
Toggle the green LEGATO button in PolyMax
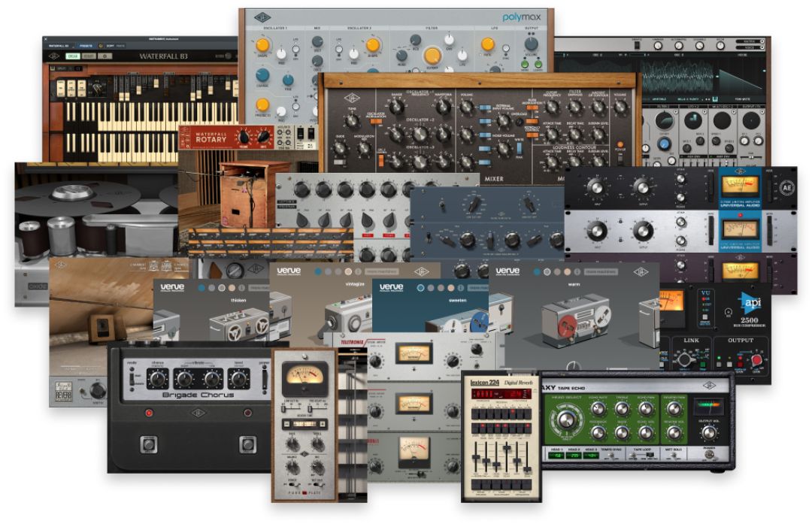538,65
